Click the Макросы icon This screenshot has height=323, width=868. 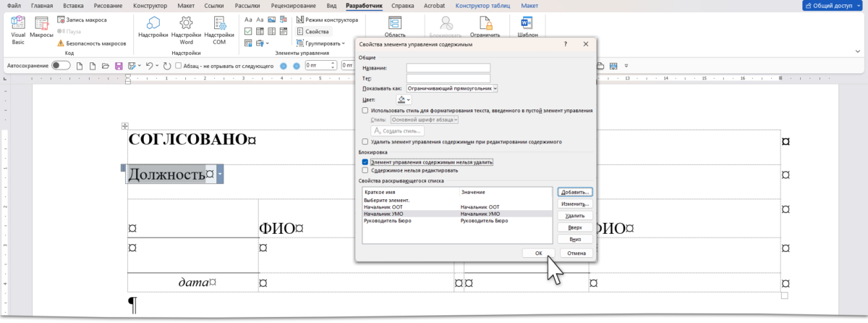pos(42,28)
